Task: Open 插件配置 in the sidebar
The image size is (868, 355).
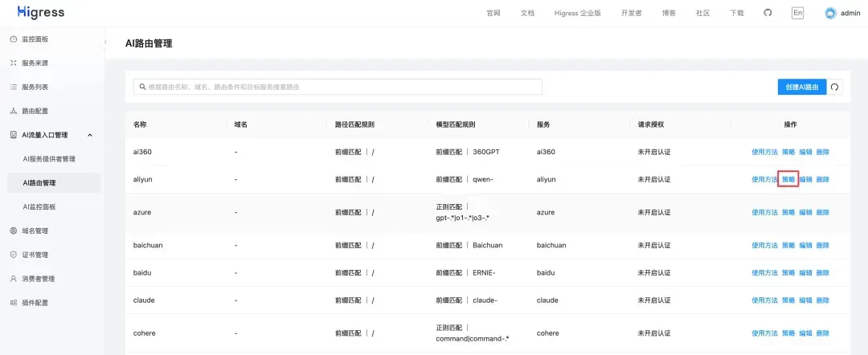Action: 35,303
